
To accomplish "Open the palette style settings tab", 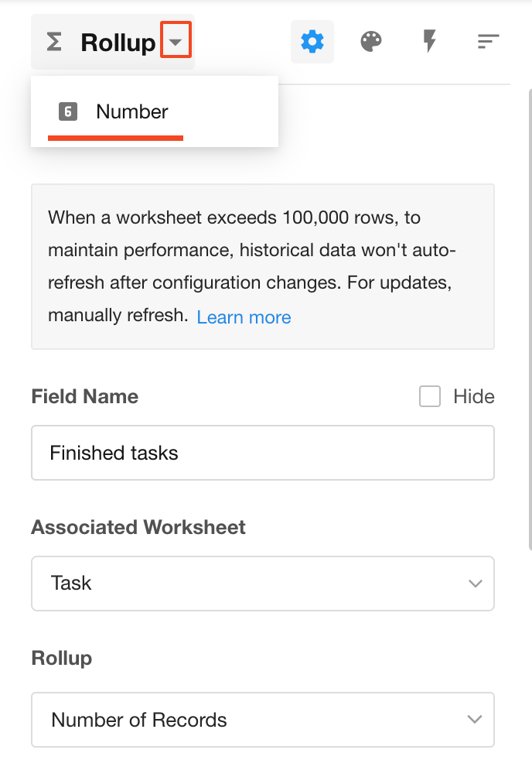I will [371, 42].
